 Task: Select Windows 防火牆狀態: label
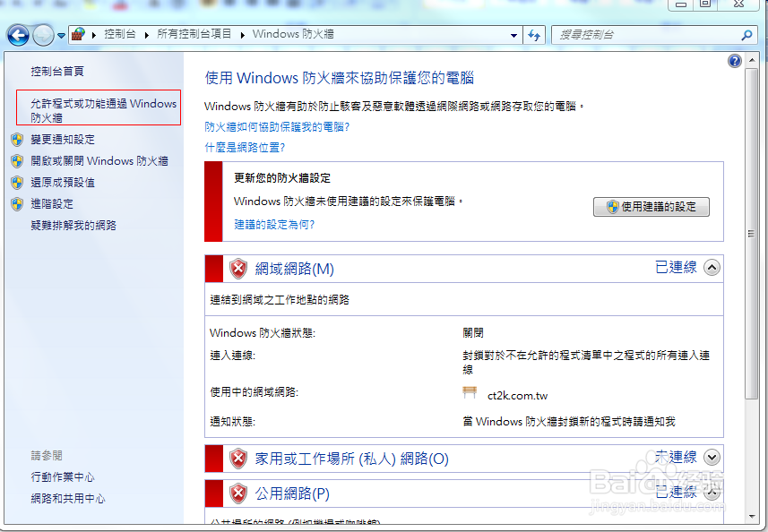click(x=263, y=333)
